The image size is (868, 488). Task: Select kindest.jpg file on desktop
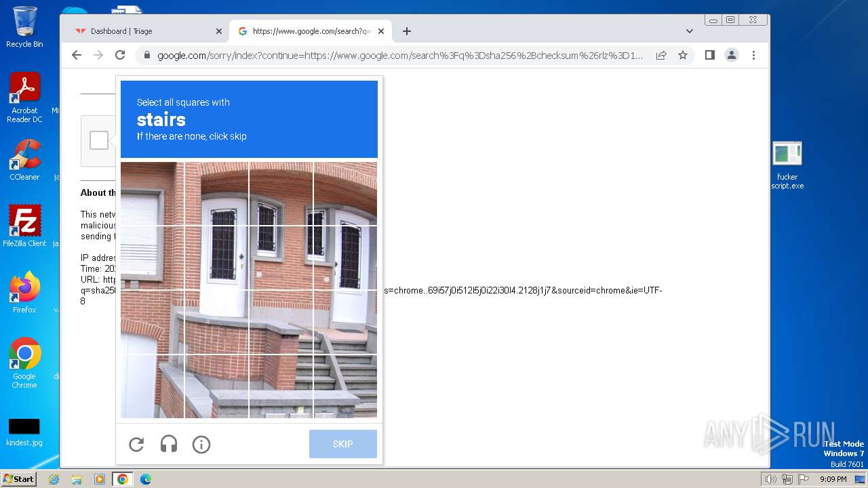pyautogui.click(x=24, y=433)
